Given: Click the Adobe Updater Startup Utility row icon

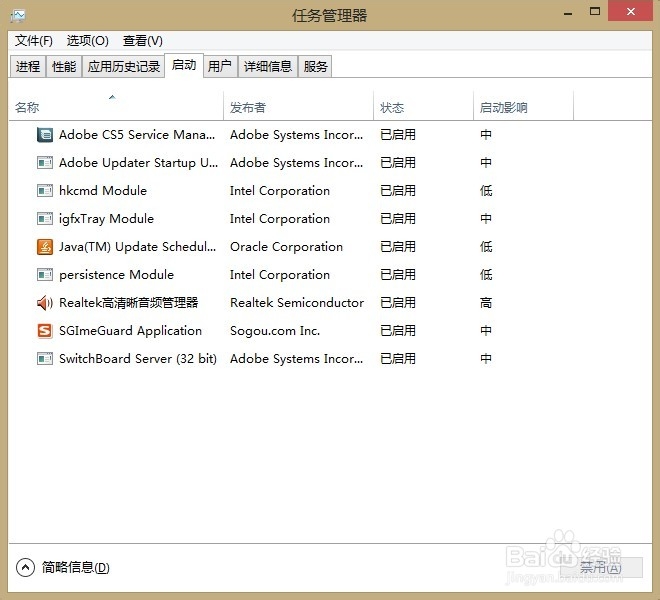Looking at the screenshot, I should (45, 163).
